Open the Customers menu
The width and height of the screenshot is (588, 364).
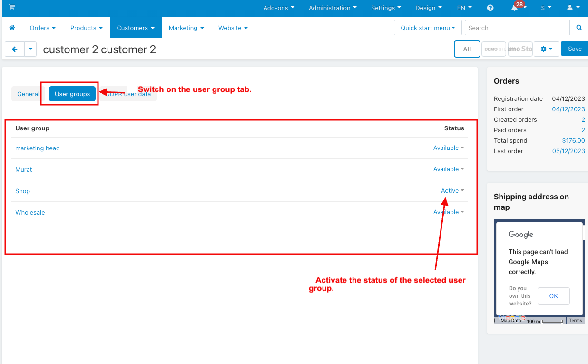pos(135,28)
